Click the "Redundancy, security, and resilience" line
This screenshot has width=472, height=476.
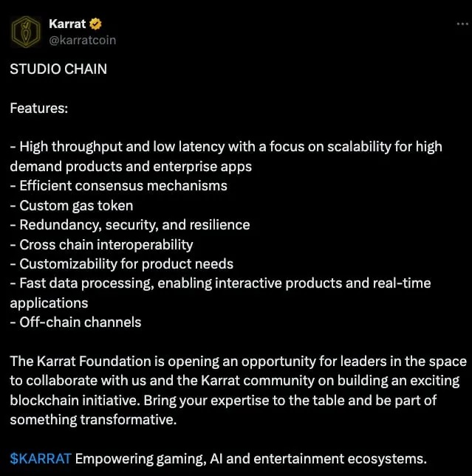tap(134, 224)
